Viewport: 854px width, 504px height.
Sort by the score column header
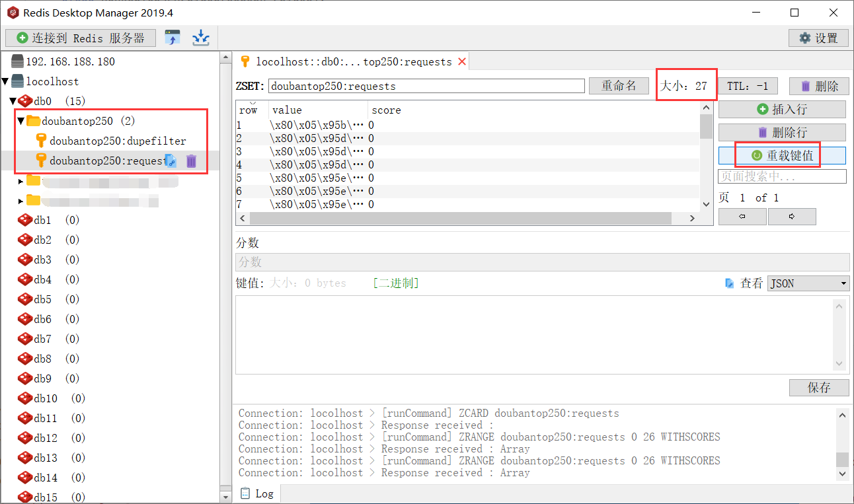533,110
